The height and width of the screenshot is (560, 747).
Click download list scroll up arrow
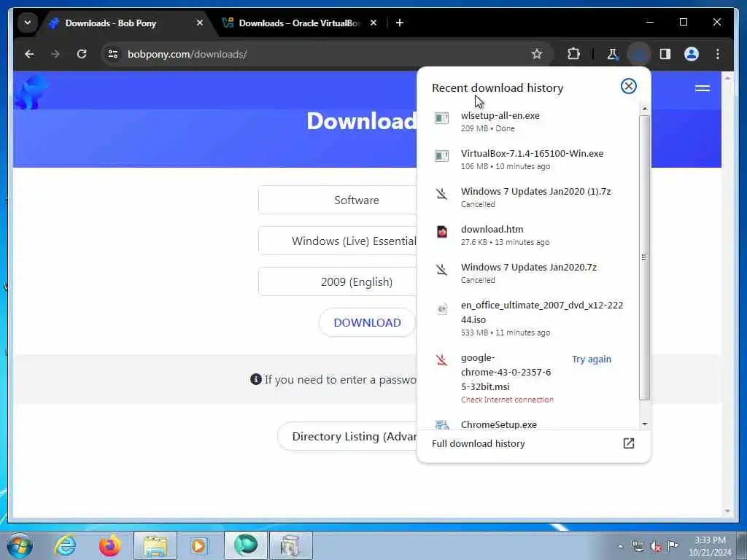pyautogui.click(x=645, y=109)
